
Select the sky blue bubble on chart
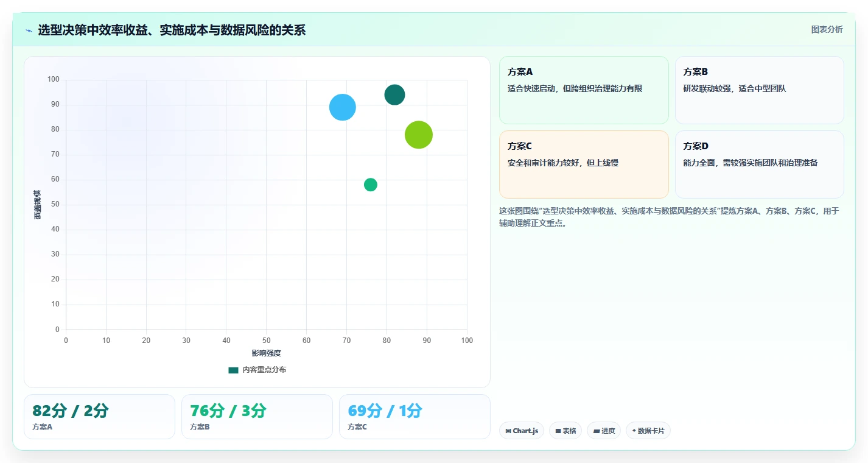343,107
